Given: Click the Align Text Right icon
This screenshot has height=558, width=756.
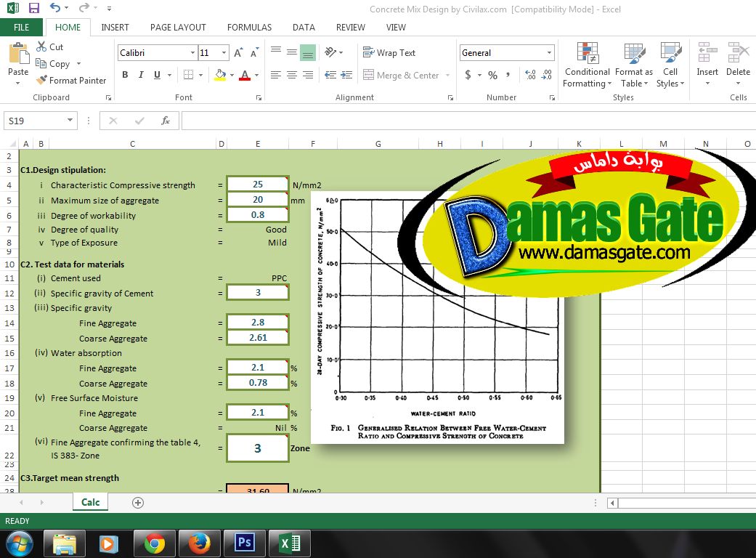Looking at the screenshot, I should pyautogui.click(x=308, y=75).
